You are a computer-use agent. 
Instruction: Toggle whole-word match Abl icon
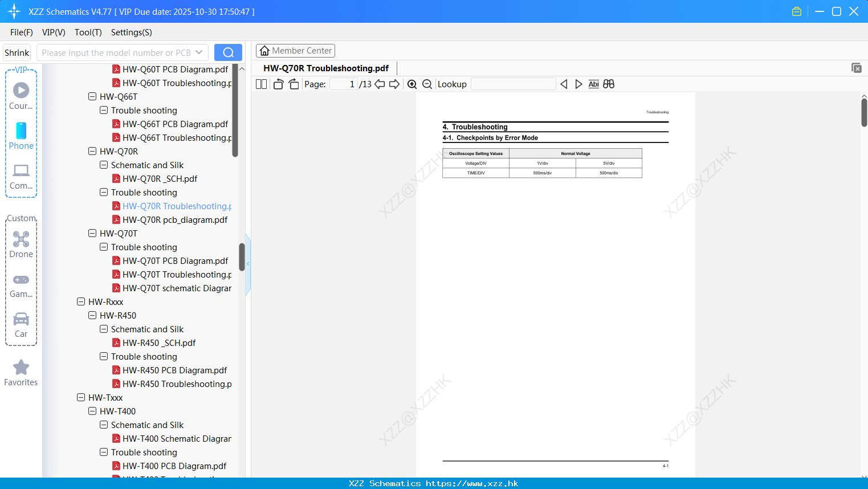coord(593,84)
